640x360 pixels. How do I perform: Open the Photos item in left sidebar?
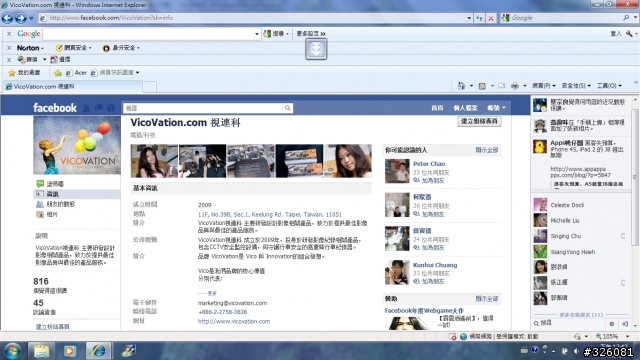pyautogui.click(x=52, y=214)
